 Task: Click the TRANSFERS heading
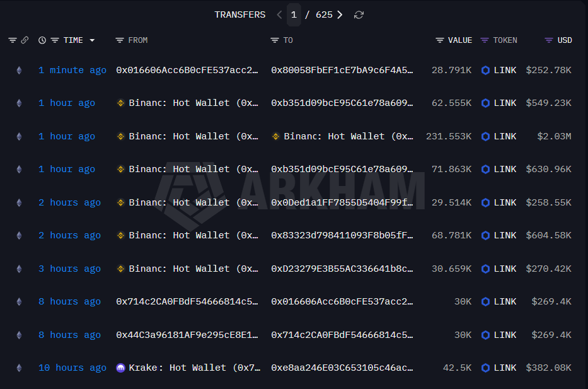[240, 15]
